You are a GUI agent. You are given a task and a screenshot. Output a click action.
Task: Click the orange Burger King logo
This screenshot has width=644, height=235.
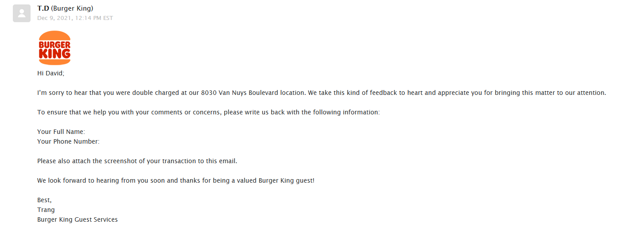tap(54, 48)
